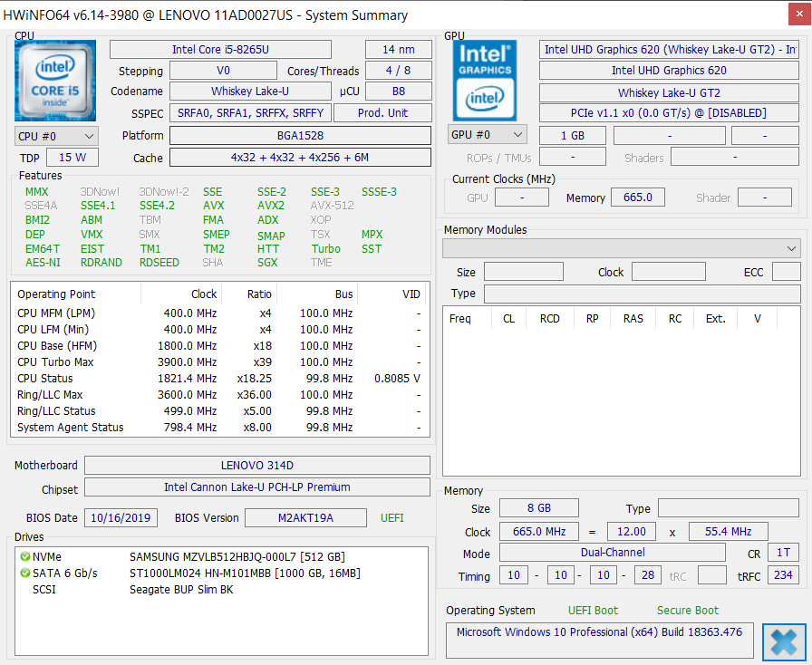The width and height of the screenshot is (812, 665).
Task: Click the Windows 10 Professional OS field
Action: (599, 632)
